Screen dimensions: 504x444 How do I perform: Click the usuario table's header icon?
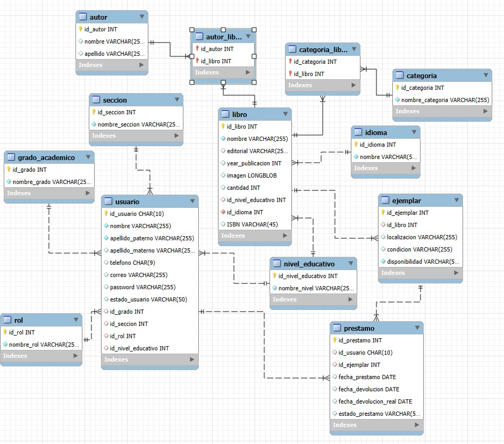[x=108, y=202]
